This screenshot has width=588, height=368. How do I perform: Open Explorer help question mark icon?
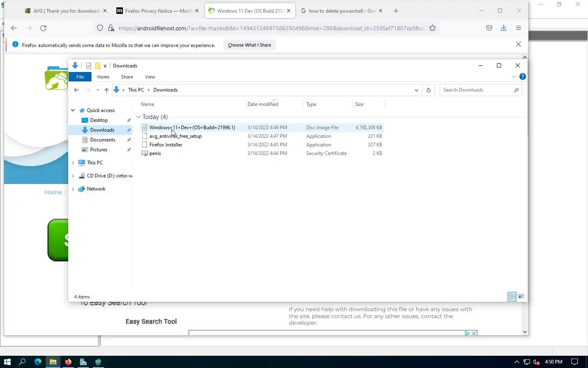point(522,77)
